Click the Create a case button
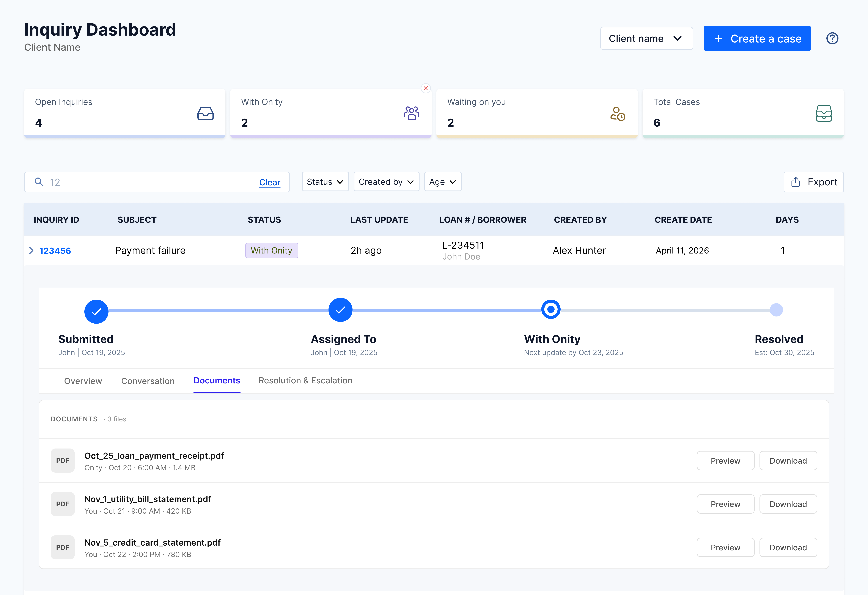This screenshot has height=595, width=868. point(757,38)
